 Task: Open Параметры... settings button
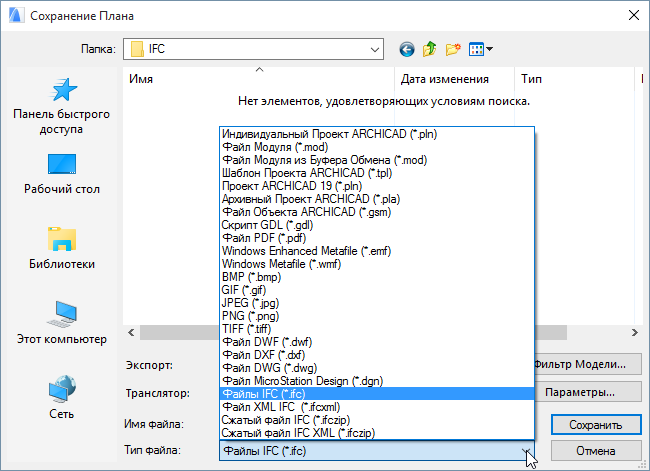587,392
